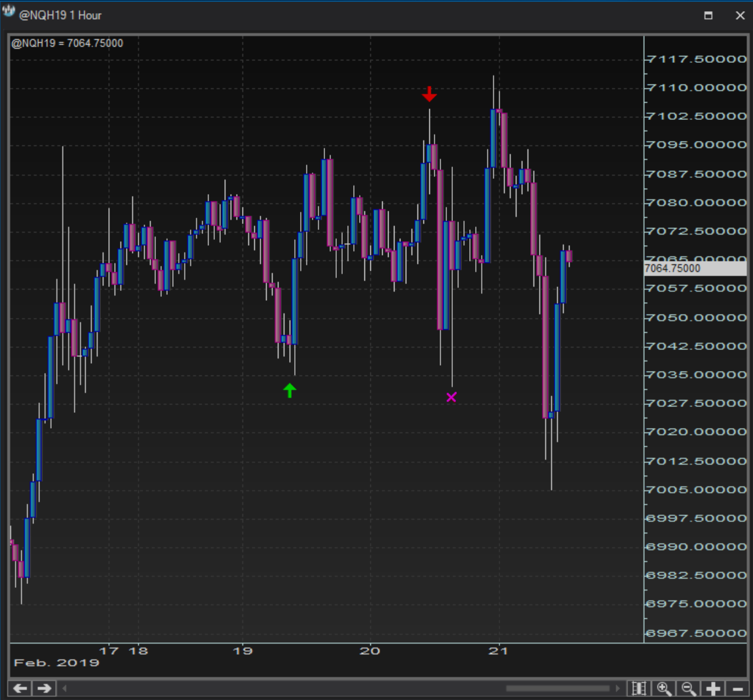
Task: Click the 7072.50000 price axis label
Action: [697, 231]
